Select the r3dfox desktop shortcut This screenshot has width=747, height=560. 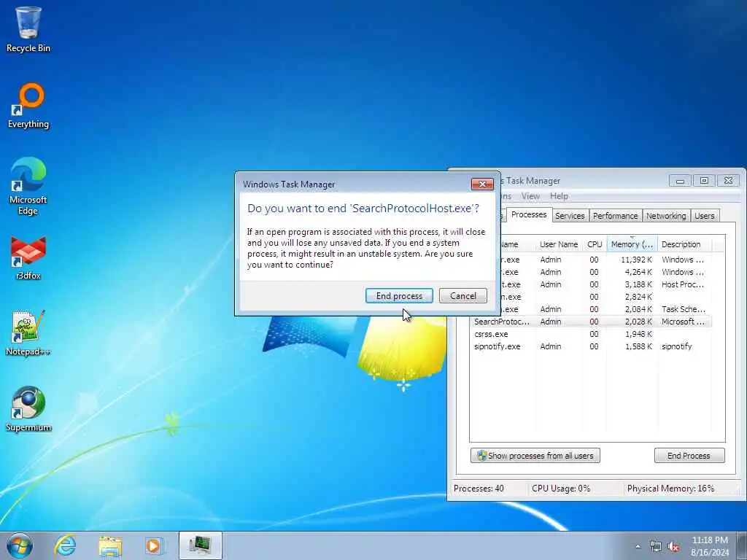[x=28, y=257]
